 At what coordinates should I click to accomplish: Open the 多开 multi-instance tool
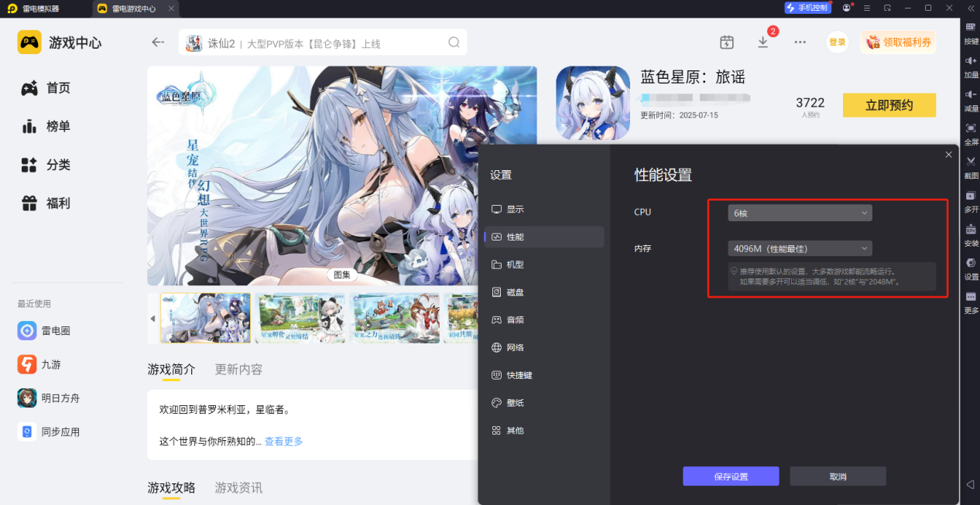pyautogui.click(x=971, y=200)
